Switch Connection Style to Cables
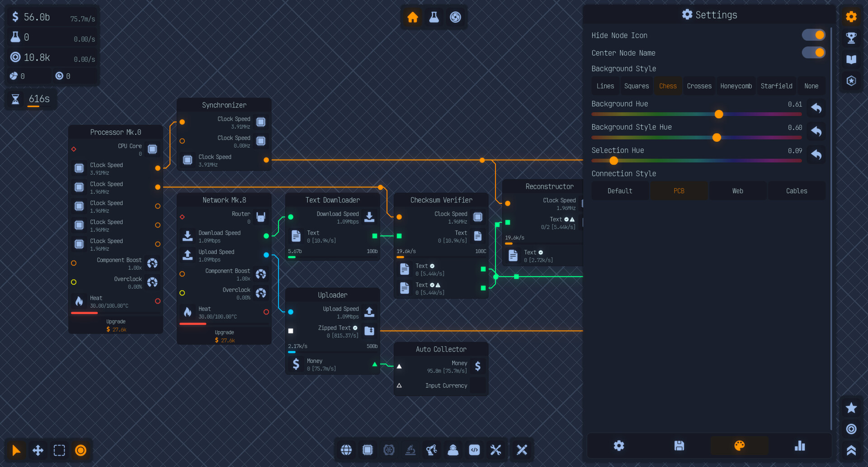 coord(796,190)
